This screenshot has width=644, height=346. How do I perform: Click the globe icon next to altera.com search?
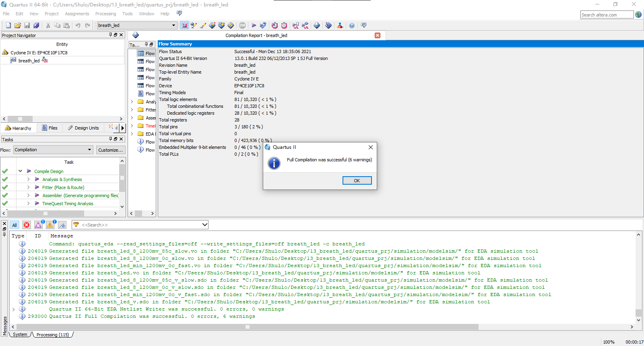tap(638, 14)
